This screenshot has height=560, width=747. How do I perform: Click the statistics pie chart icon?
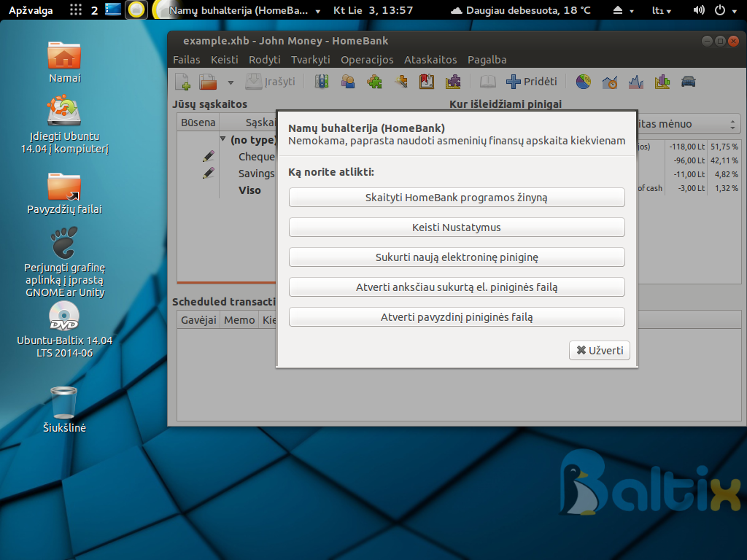[583, 82]
